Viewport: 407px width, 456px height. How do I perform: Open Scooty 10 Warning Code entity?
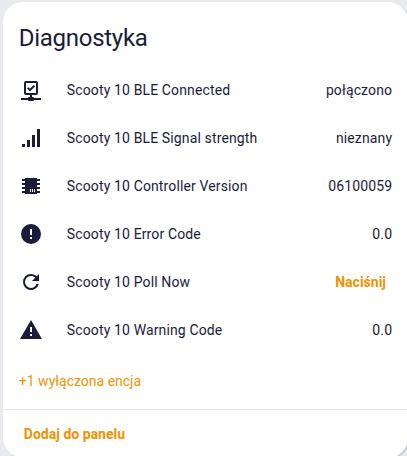(x=206, y=330)
